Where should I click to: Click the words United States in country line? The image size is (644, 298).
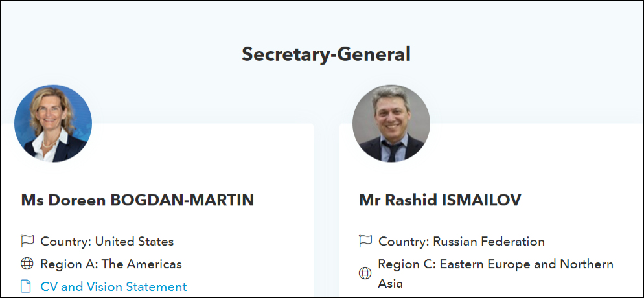point(134,242)
